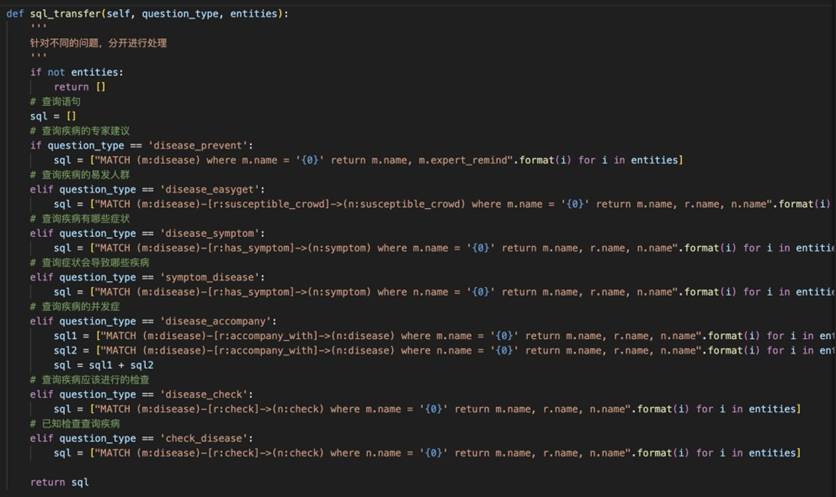Click the string 'symptom_disease'
Viewport: 836px width, 497px height.
click(x=210, y=277)
